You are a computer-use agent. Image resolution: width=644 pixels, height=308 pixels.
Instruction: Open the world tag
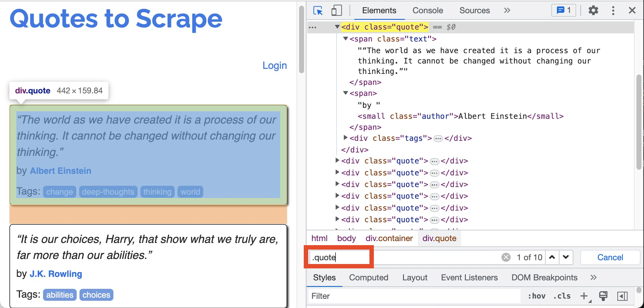click(190, 192)
